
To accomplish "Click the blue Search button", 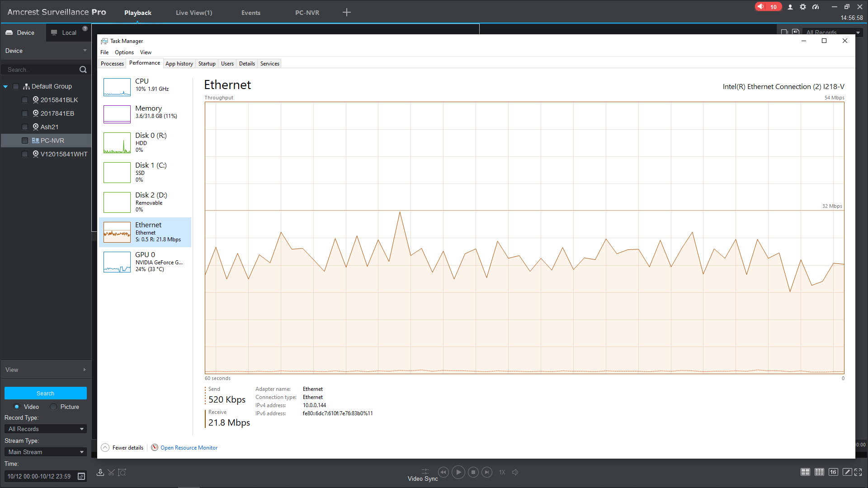I will (45, 393).
